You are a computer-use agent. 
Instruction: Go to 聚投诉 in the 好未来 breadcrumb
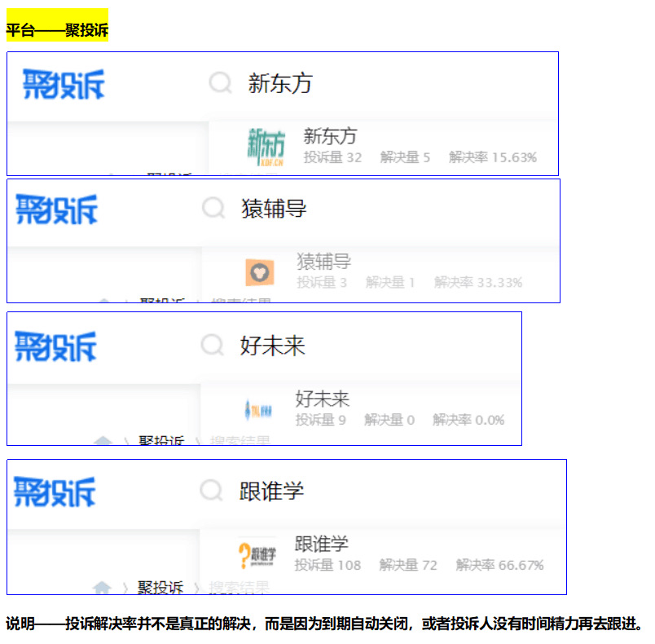point(161,440)
